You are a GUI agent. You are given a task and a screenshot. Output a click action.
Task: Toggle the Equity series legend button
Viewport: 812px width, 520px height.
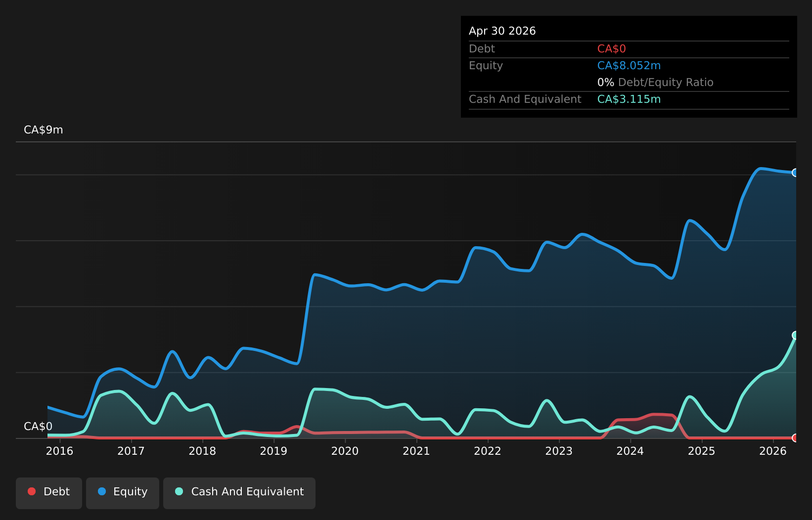(123, 493)
